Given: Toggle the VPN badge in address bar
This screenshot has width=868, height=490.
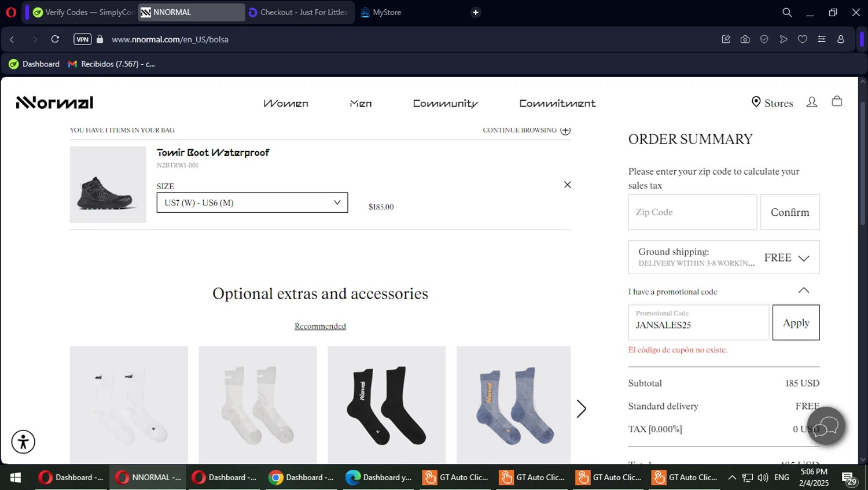Looking at the screenshot, I should (x=82, y=39).
